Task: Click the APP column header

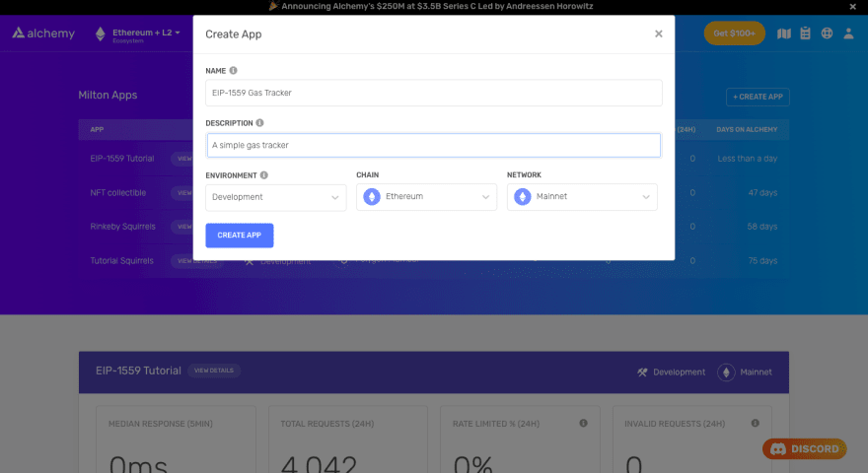Action: pos(97,129)
